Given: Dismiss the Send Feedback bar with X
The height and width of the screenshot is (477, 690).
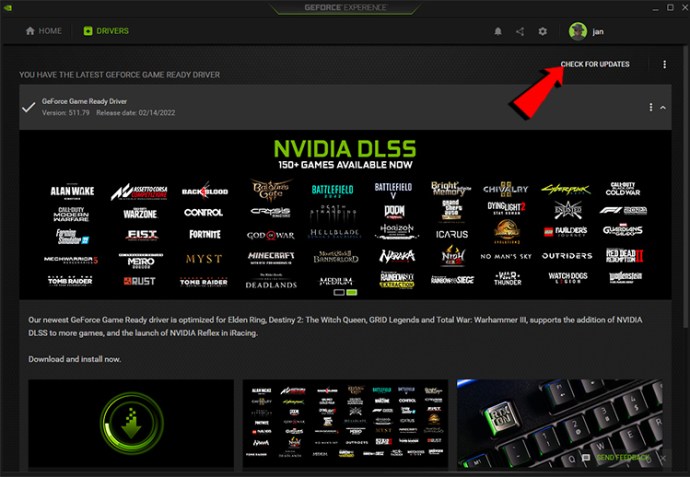Looking at the screenshot, I should (x=663, y=458).
